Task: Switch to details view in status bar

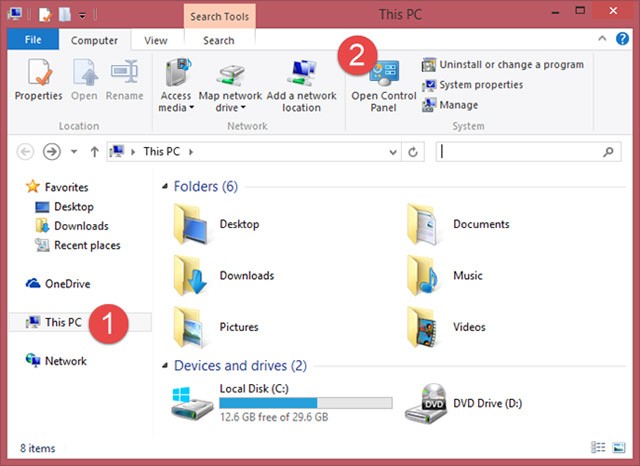Action: click(598, 448)
